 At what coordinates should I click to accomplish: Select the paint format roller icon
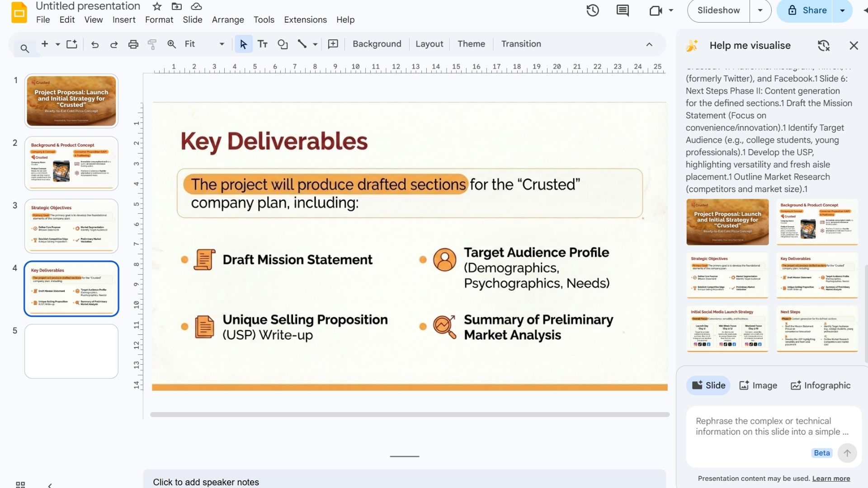pos(152,44)
